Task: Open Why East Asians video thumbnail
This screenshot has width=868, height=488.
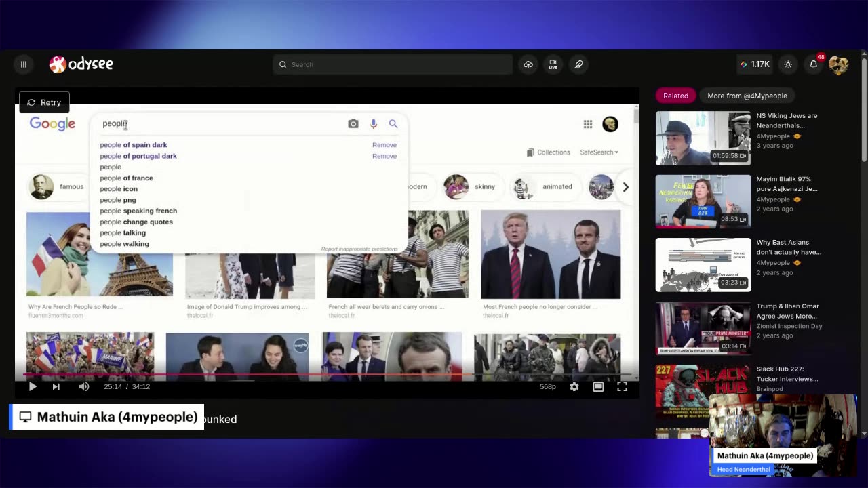Action: [703, 265]
